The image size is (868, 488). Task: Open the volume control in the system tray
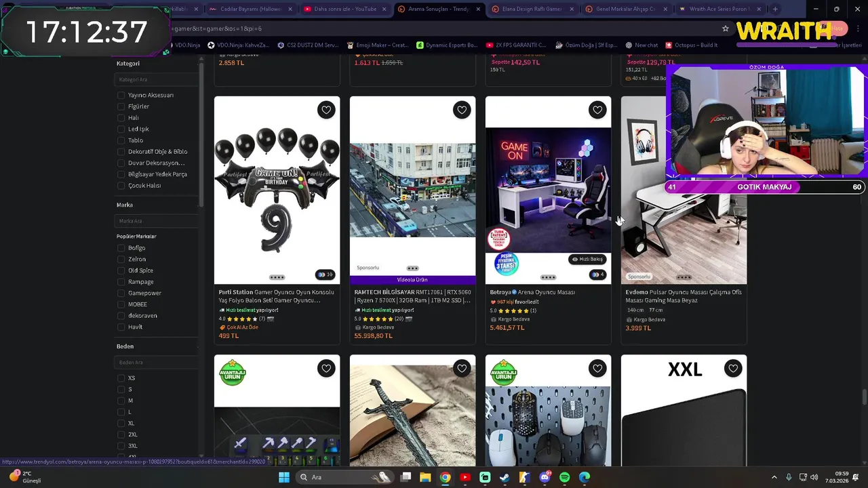coord(814,477)
